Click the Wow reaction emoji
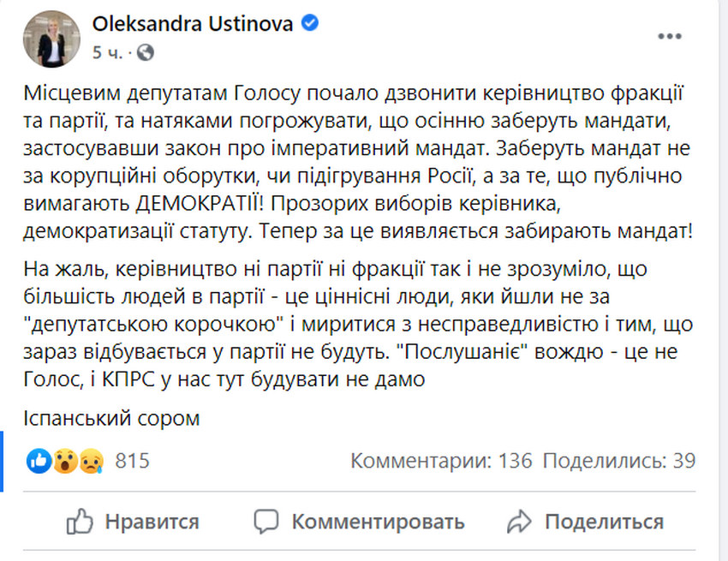 tap(64, 462)
